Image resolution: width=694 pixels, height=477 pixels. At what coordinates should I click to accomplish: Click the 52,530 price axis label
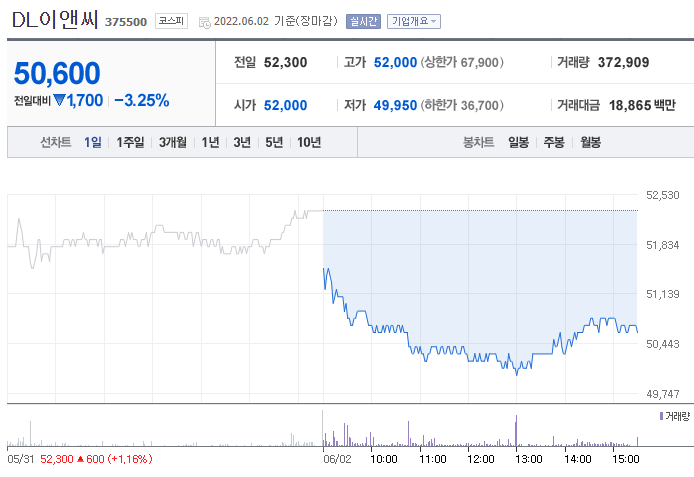coord(663,195)
